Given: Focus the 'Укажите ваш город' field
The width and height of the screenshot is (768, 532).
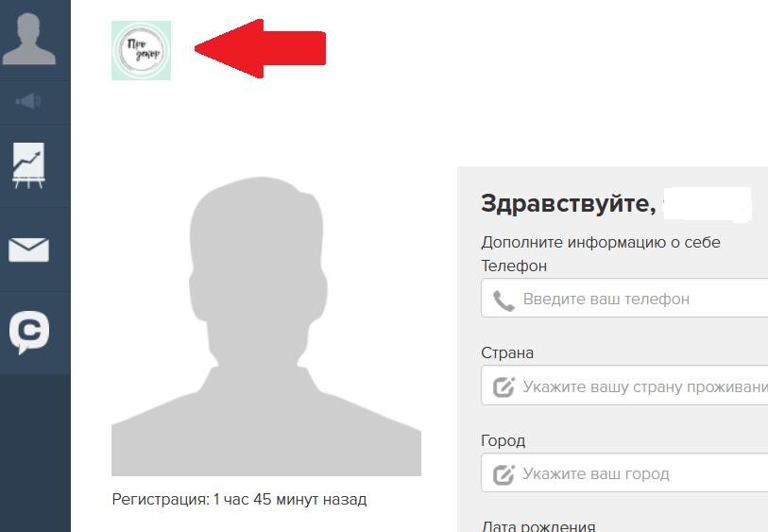Looking at the screenshot, I should [624, 472].
